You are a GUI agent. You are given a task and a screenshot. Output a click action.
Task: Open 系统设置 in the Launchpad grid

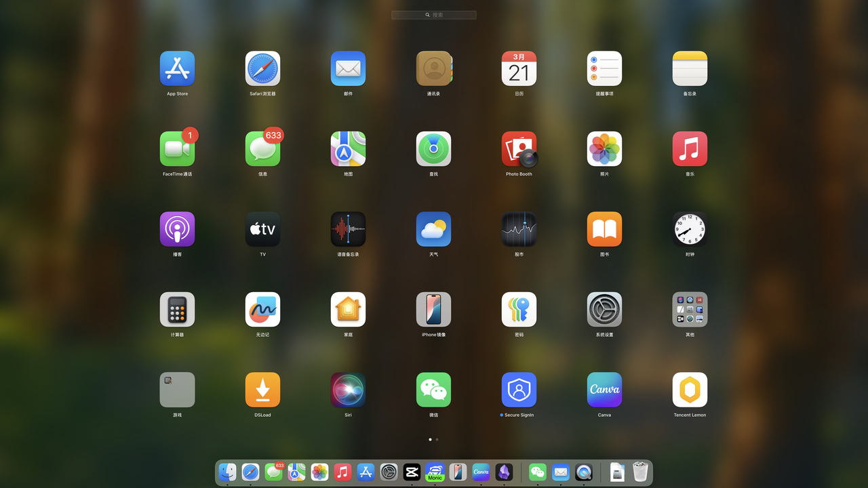tap(604, 309)
